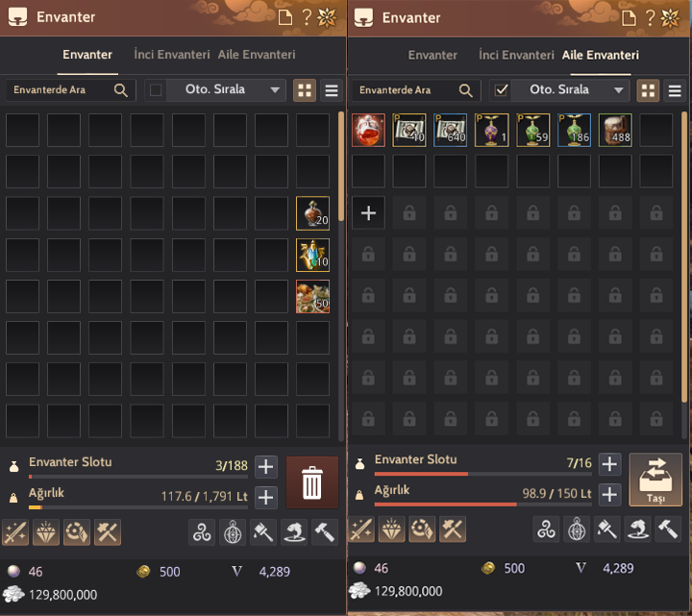The width and height of the screenshot is (692, 616).
Task: Uncheck Oto. Sırala checkbox in right panel
Action: 501,90
